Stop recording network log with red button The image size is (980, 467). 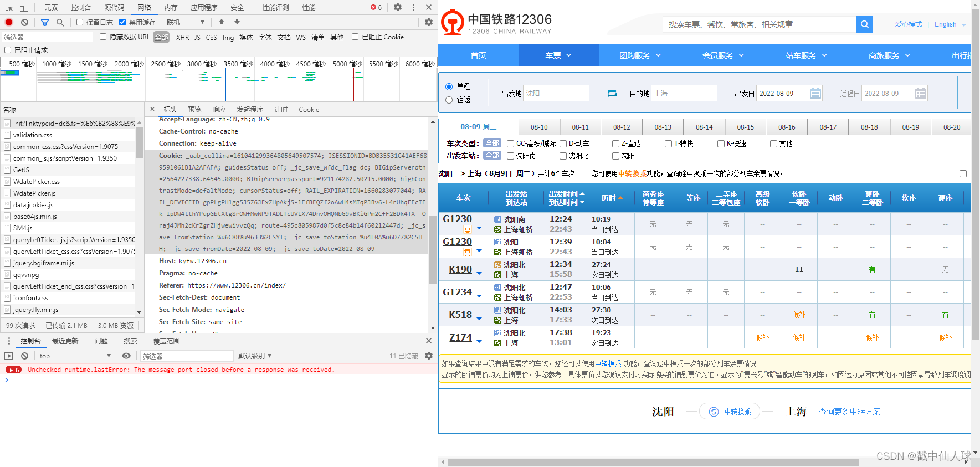(x=9, y=22)
